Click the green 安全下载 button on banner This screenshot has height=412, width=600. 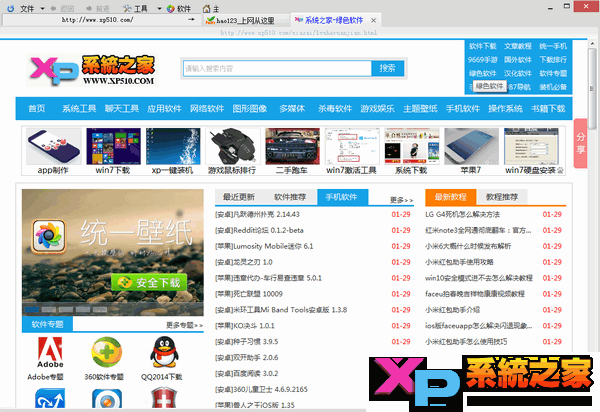149,283
